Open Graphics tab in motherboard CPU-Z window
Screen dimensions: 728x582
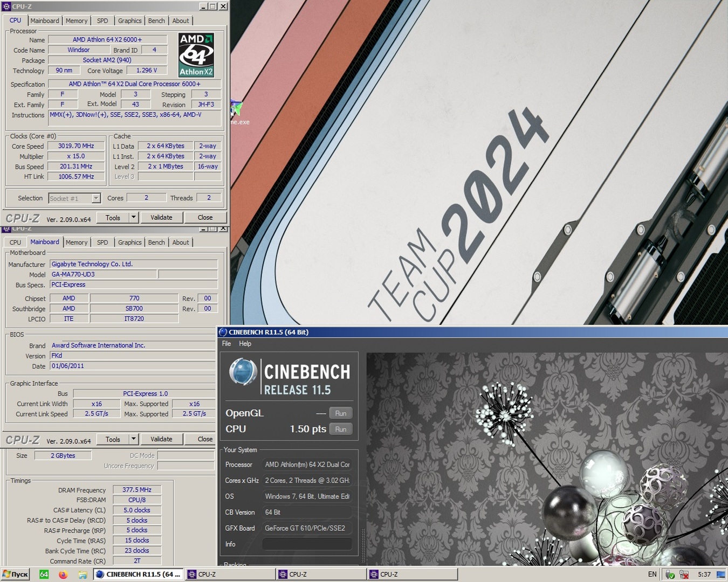(130, 242)
